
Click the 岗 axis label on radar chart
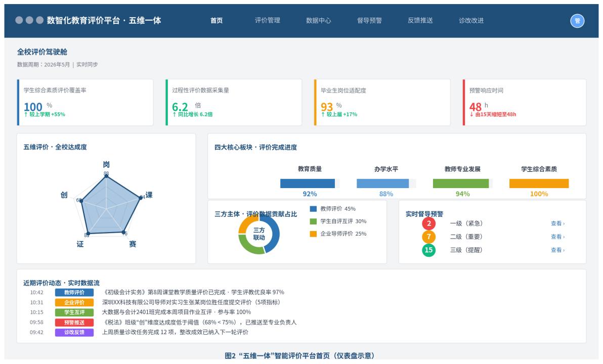coord(106,164)
